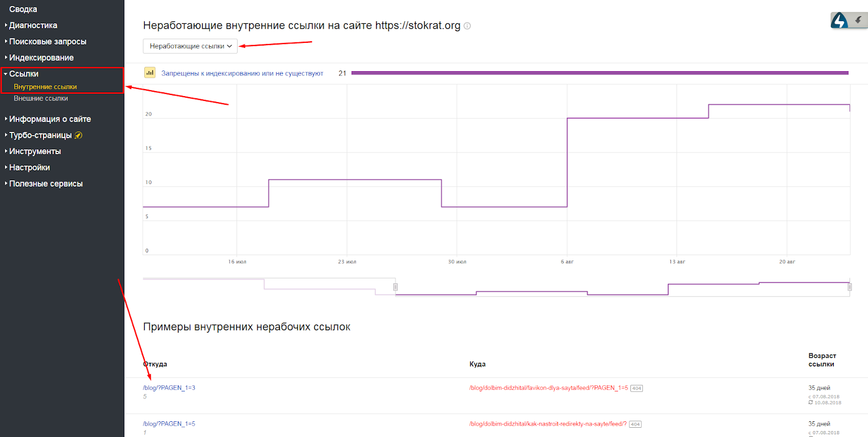Image resolution: width=868 pixels, height=437 pixels.
Task: Open the /blog/?PAGEN_1=3 source link
Action: [169, 388]
